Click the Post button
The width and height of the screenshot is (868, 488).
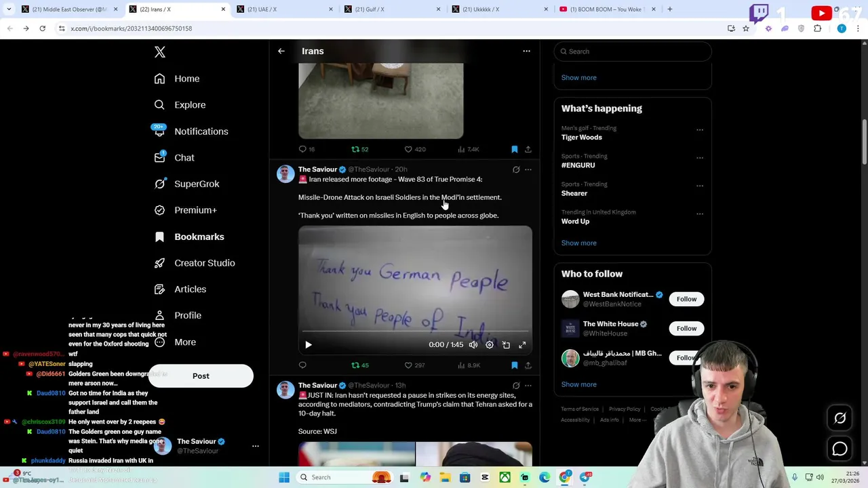[201, 376]
